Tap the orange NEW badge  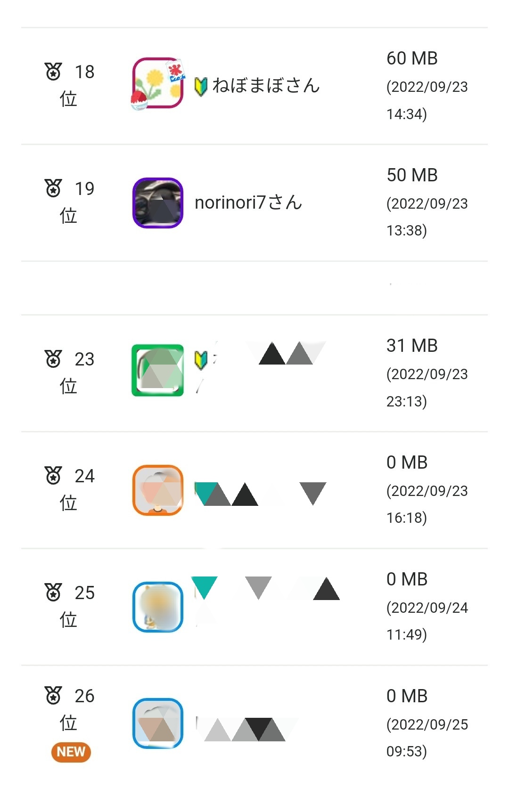(x=71, y=752)
